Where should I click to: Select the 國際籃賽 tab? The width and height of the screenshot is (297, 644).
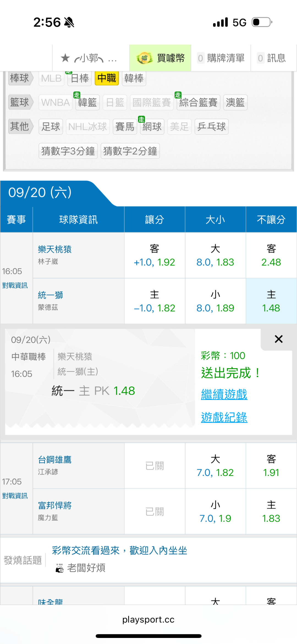[152, 102]
